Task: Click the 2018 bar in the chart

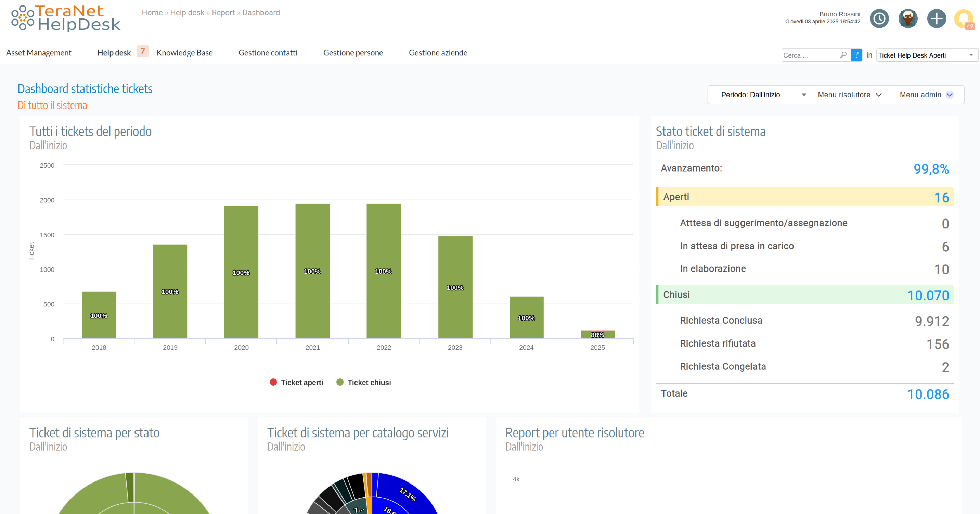Action: coord(99,315)
